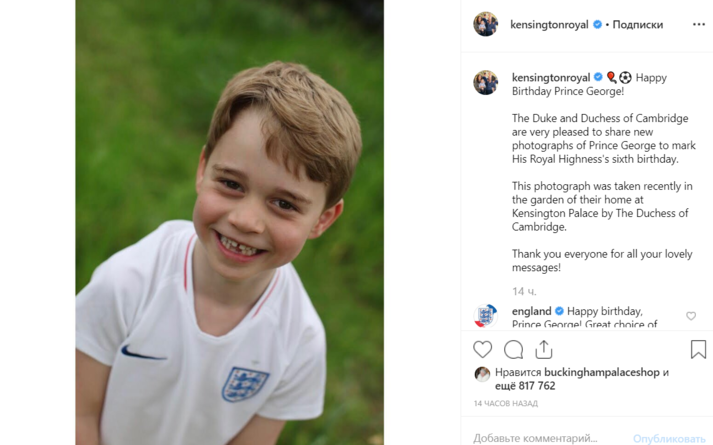Save post with bookmark icon

[698, 349]
